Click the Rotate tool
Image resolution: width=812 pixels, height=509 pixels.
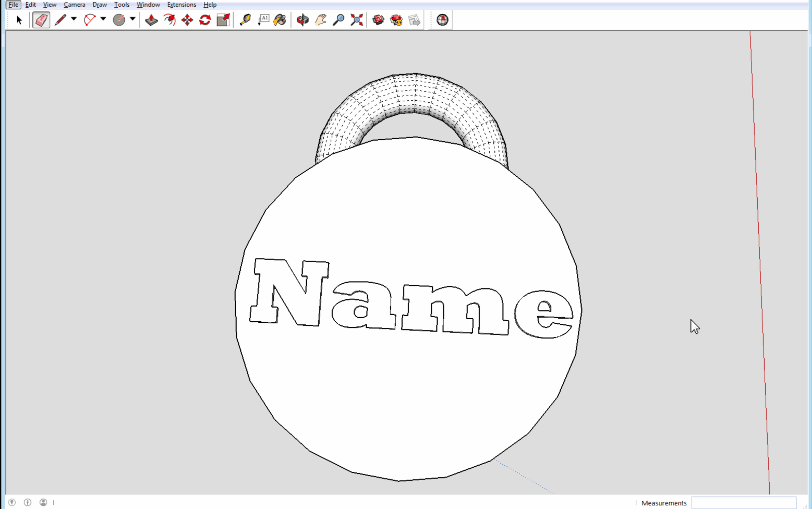205,20
